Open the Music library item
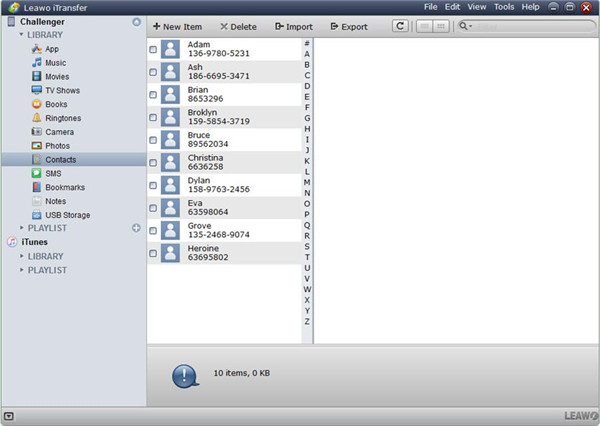The width and height of the screenshot is (600, 426). 49,63
